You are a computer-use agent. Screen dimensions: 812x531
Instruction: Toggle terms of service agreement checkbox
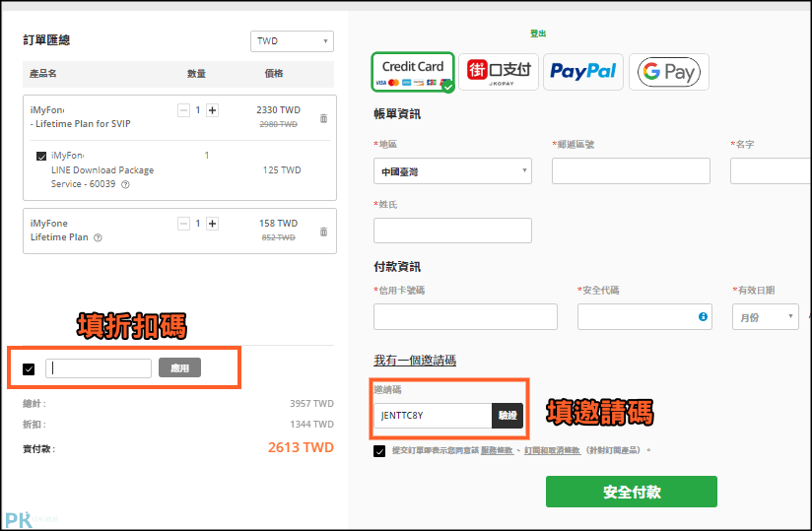(x=379, y=451)
